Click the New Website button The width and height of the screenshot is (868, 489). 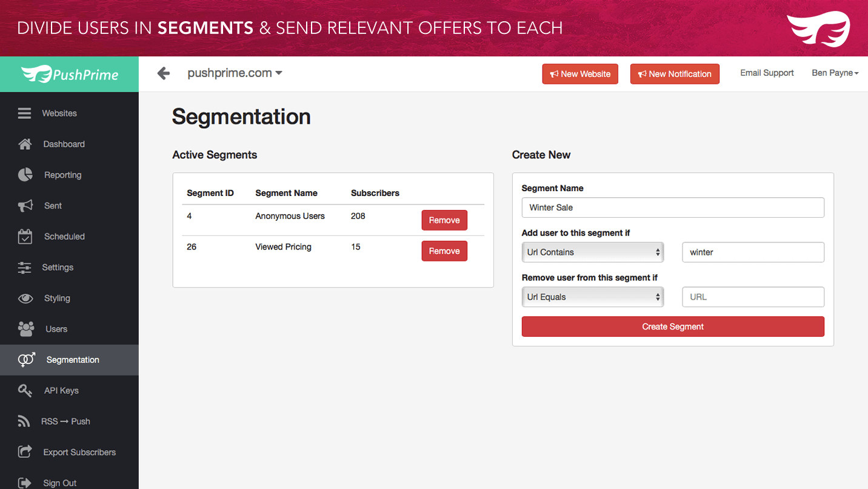(580, 74)
